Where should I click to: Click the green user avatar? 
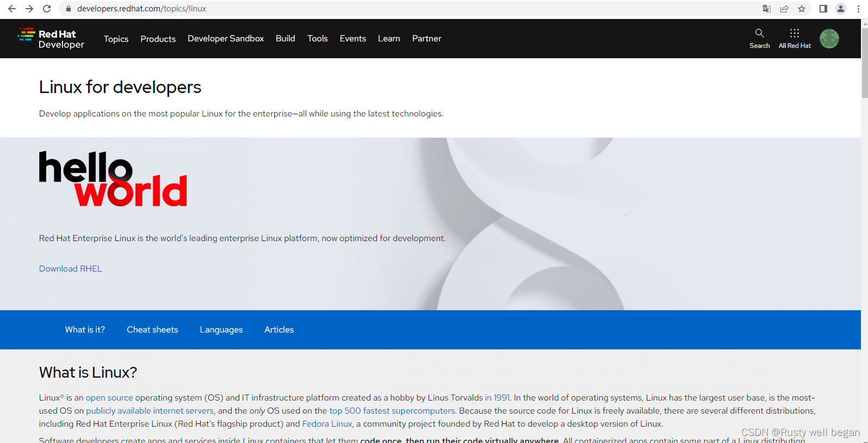[829, 39]
